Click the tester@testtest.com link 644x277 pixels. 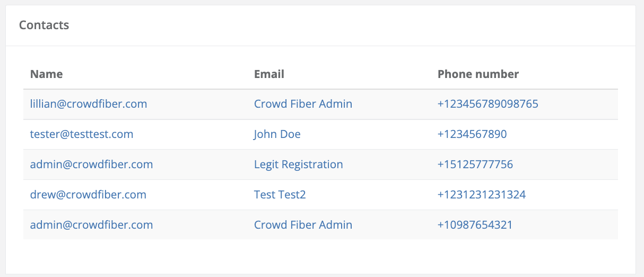pos(82,134)
